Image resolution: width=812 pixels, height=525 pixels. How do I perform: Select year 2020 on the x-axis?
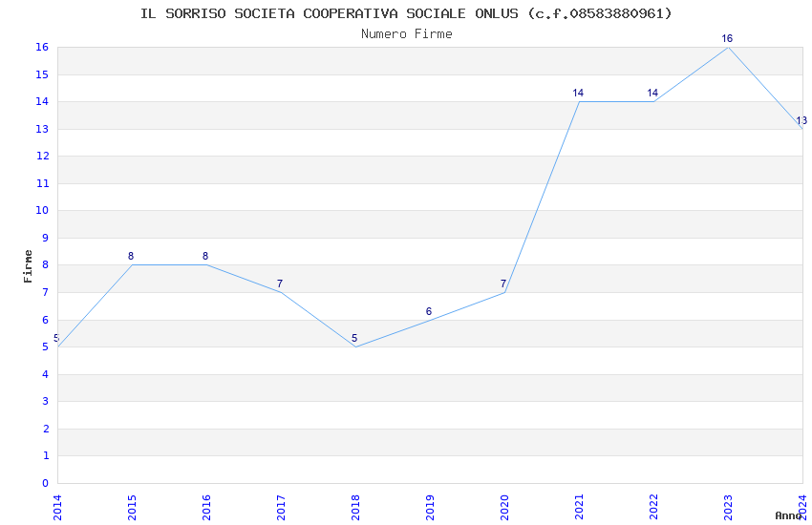click(x=504, y=508)
